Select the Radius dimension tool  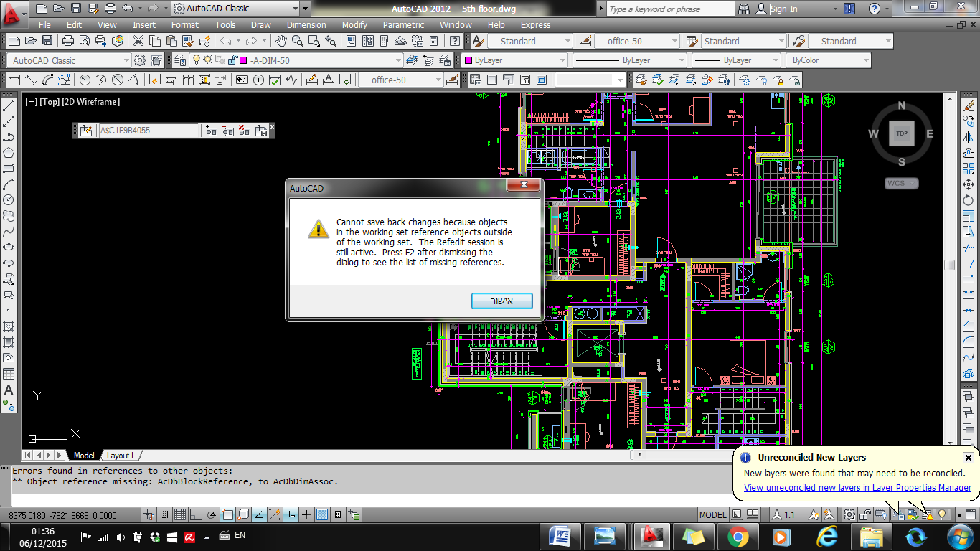[x=85, y=80]
